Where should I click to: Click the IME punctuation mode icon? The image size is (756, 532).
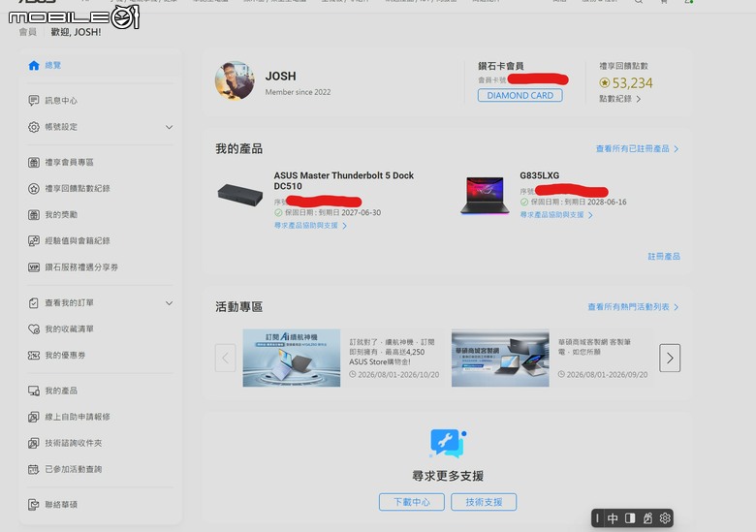[647, 518]
